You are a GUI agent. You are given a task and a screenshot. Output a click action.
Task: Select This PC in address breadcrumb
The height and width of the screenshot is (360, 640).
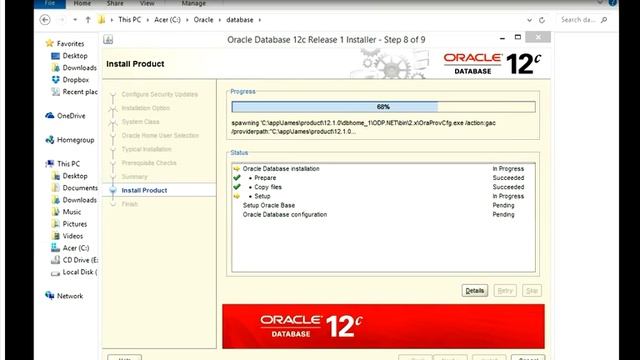[129, 20]
